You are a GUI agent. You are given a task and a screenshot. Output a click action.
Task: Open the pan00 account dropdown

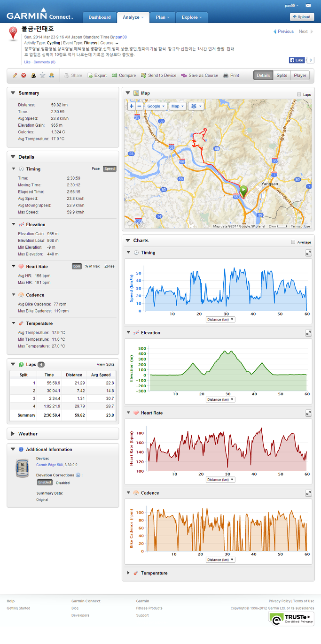(x=292, y=6)
